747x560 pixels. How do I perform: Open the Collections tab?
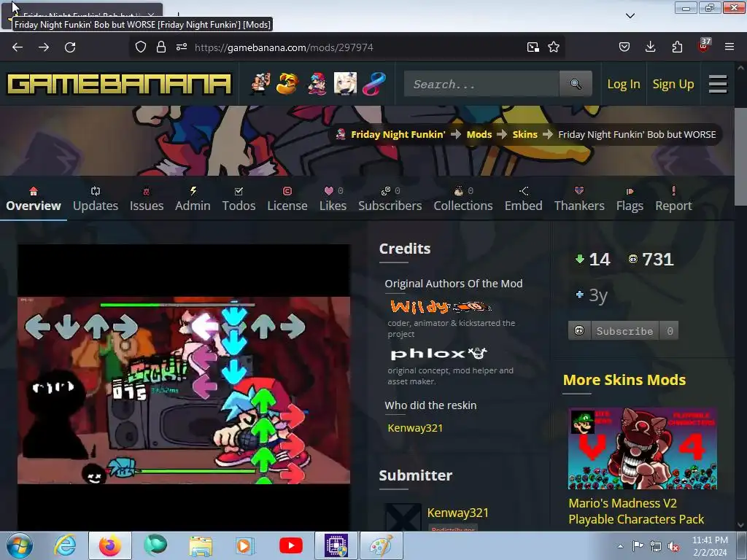(x=463, y=200)
